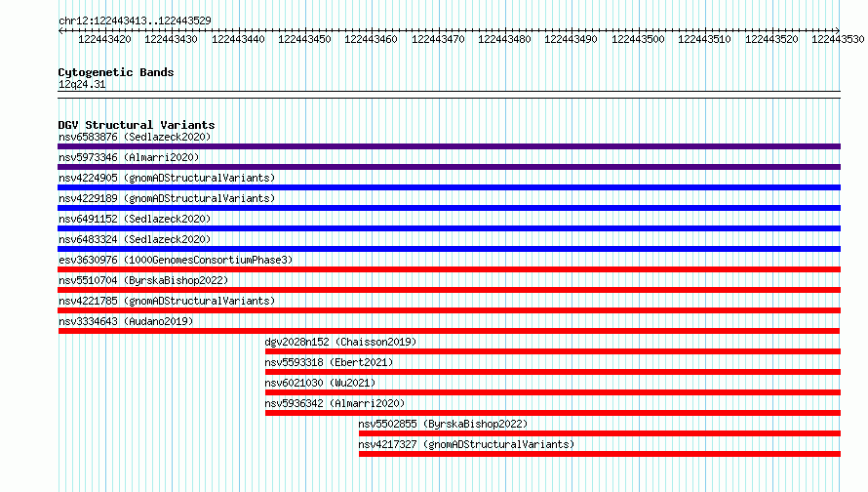The height and width of the screenshot is (492, 868).
Task: Click the red bar under nsv5502855
Action: coord(600,433)
